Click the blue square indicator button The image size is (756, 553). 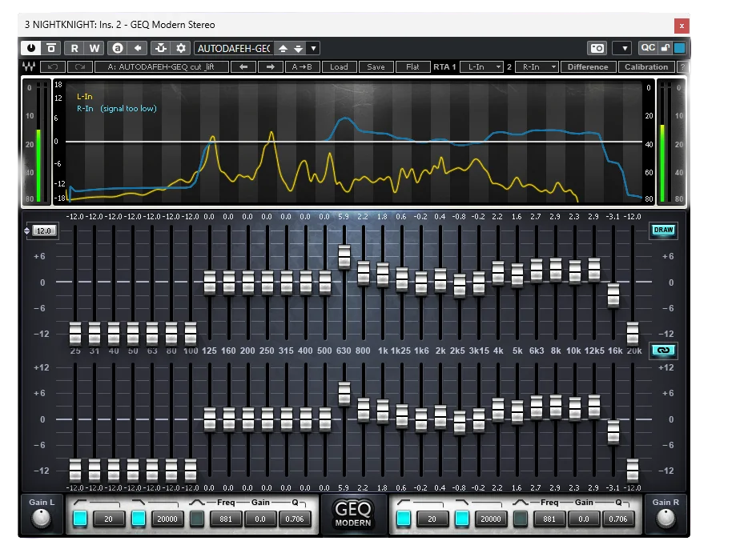[x=680, y=48]
